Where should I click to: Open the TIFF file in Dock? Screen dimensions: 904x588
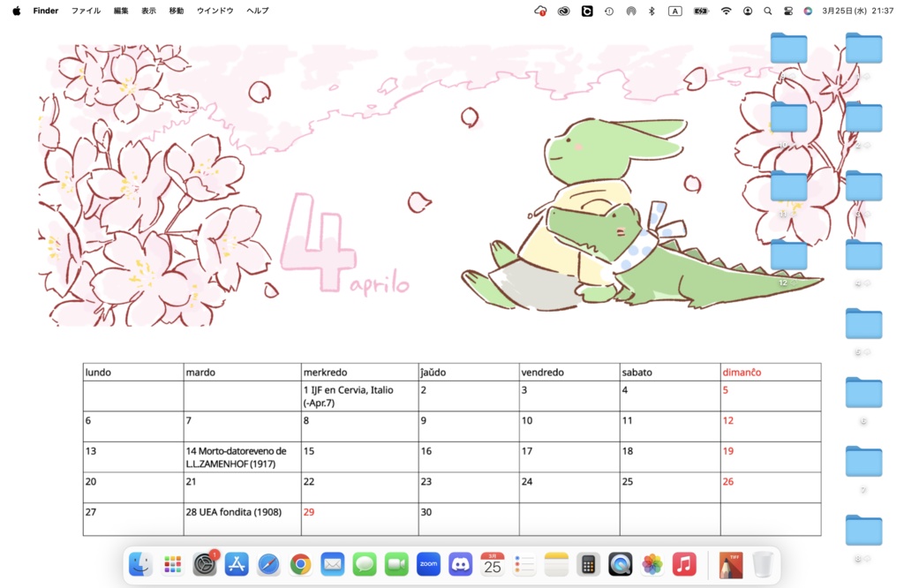(730, 564)
